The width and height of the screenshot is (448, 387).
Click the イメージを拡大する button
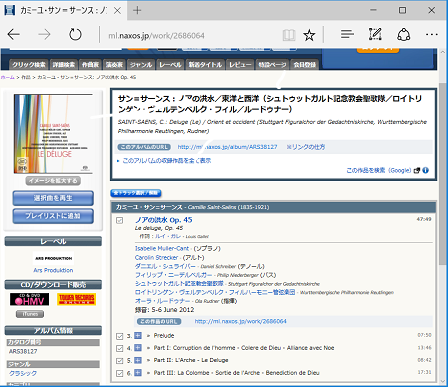(x=53, y=181)
